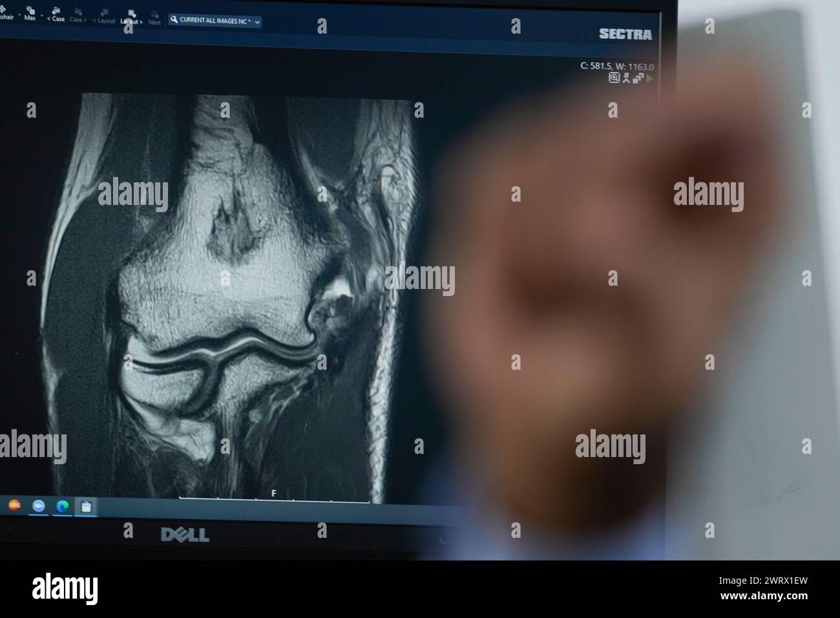Image resolution: width=840 pixels, height=618 pixels.
Task: Click the Max view tool
Action: (30, 14)
